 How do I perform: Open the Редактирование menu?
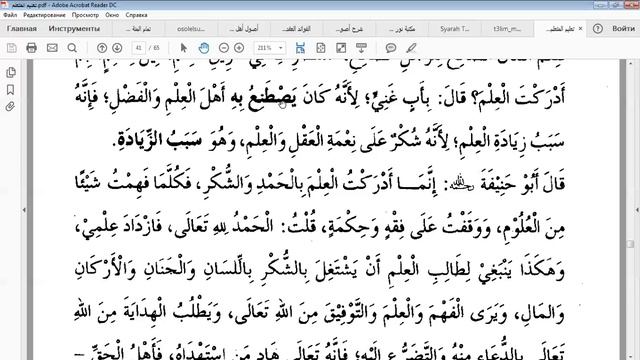44,15
